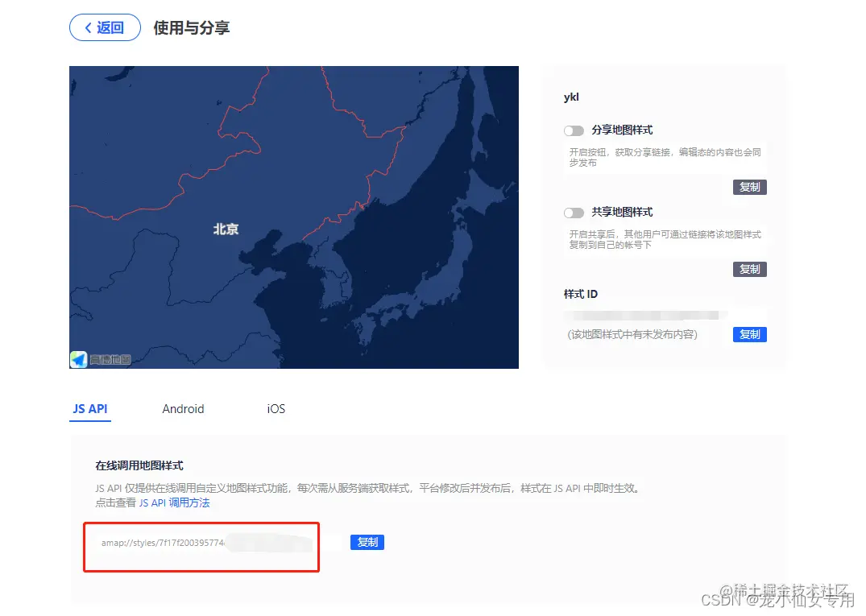Select the Android tab
This screenshot has height=616, width=866.
point(183,408)
